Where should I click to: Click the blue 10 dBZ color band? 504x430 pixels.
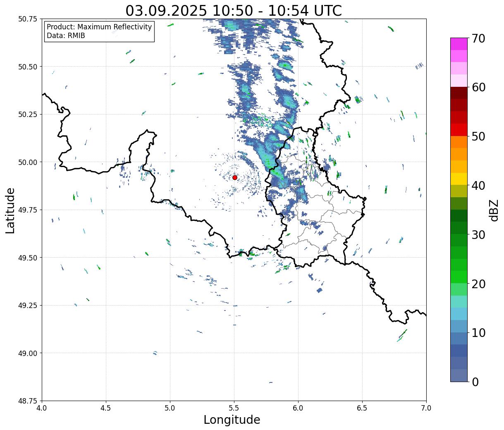[x=459, y=338]
